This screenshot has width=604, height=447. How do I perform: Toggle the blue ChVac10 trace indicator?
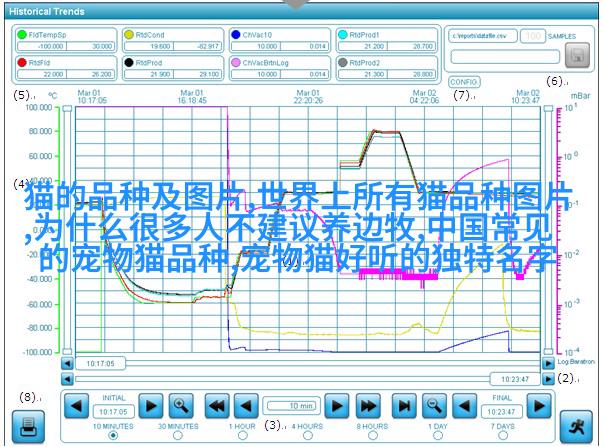[236, 35]
